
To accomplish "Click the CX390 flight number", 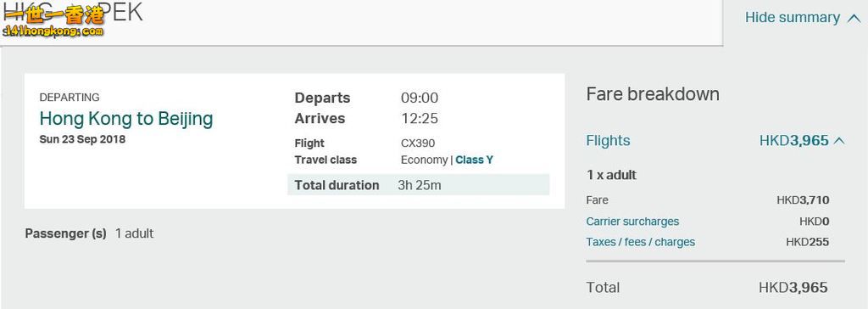I will [418, 143].
